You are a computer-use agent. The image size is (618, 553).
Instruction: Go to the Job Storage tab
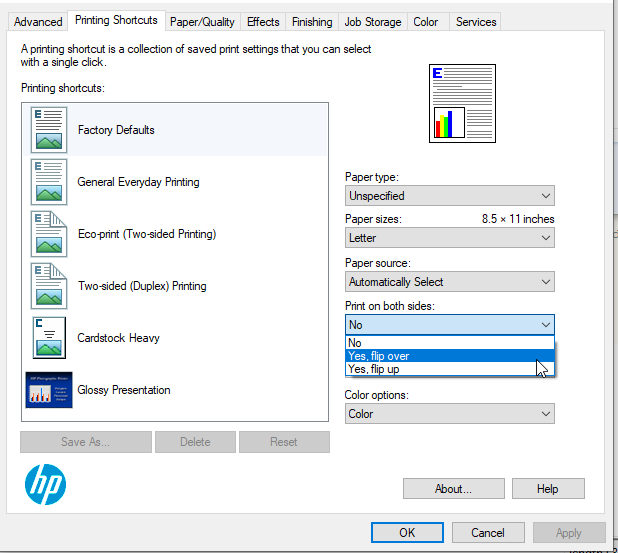[x=373, y=22]
